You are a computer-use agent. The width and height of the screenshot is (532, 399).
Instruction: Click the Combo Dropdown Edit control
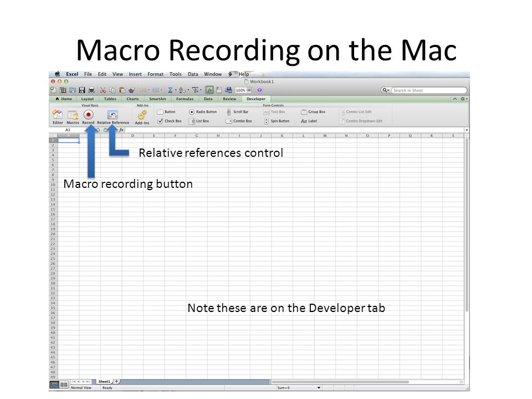(361, 121)
